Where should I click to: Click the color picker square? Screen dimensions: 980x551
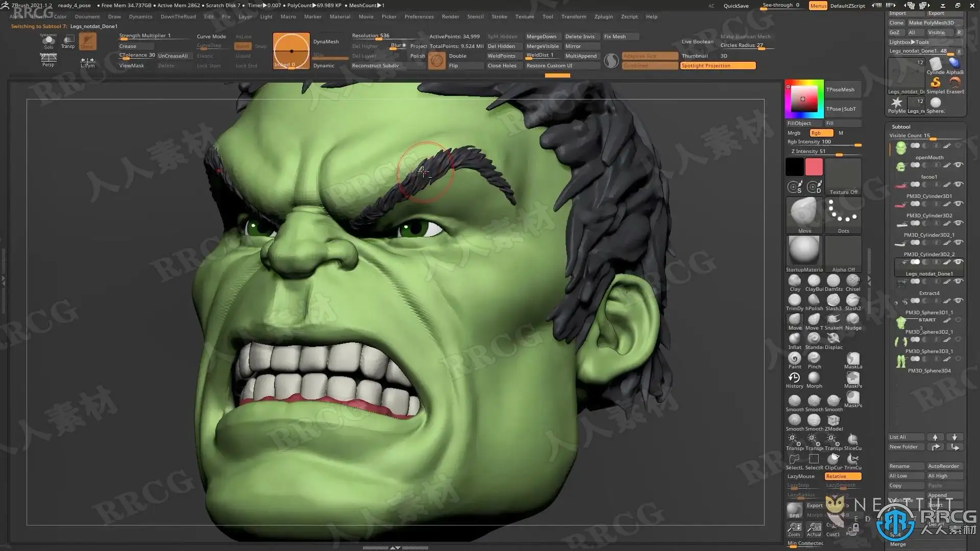[x=804, y=99]
